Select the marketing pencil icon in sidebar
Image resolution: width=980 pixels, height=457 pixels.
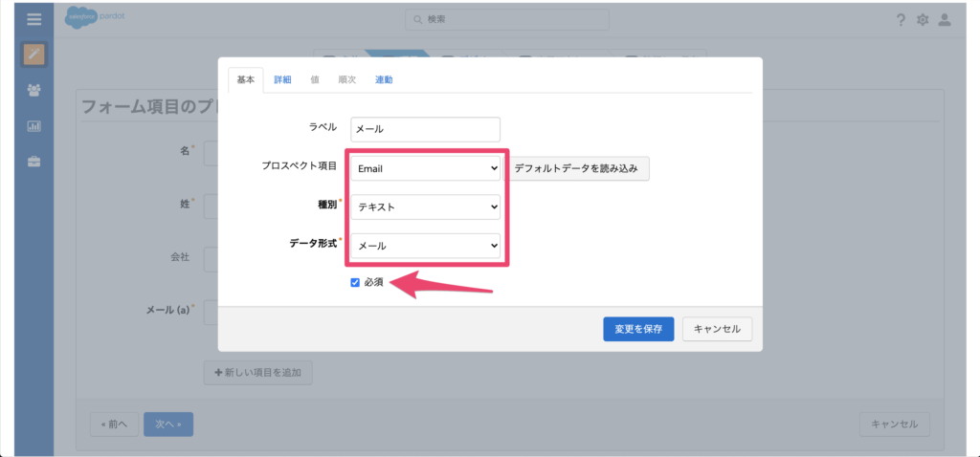point(34,54)
